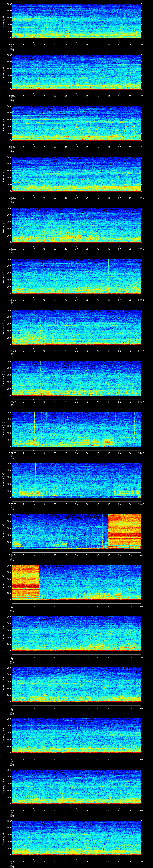Click the red noise block in the 16:25:00 panel
The height and width of the screenshot is (868, 153).
pos(25,582)
